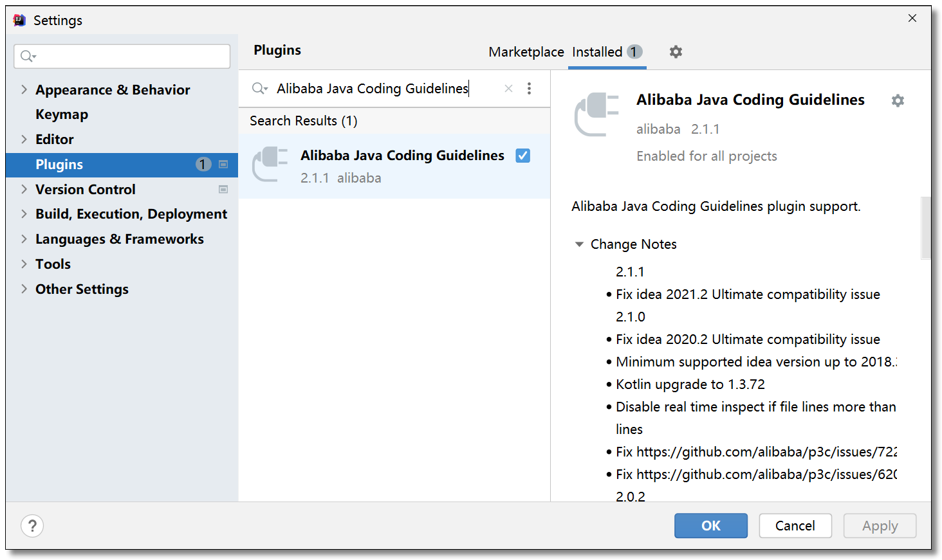Click the plug icon in the search result
The width and height of the screenshot is (942, 560).
click(x=270, y=165)
